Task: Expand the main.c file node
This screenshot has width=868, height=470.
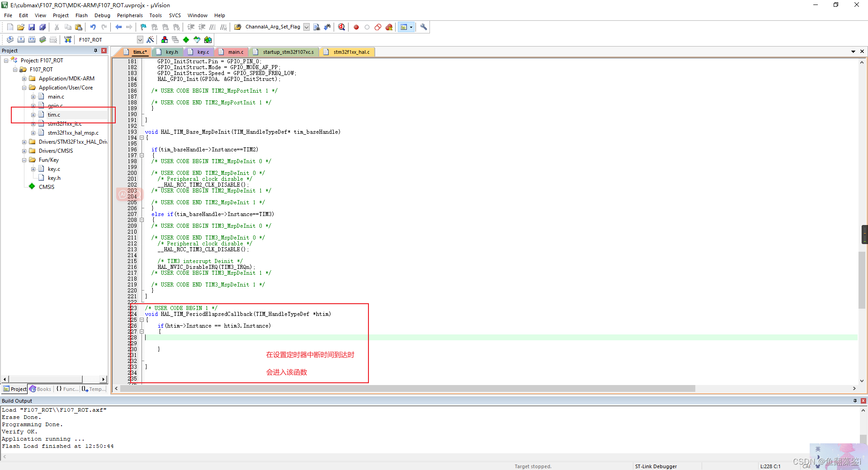Action: pos(33,97)
